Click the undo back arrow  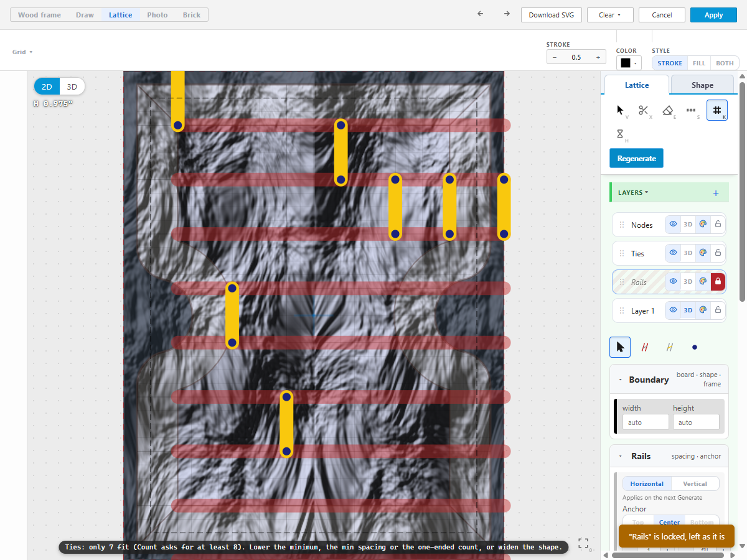point(480,14)
